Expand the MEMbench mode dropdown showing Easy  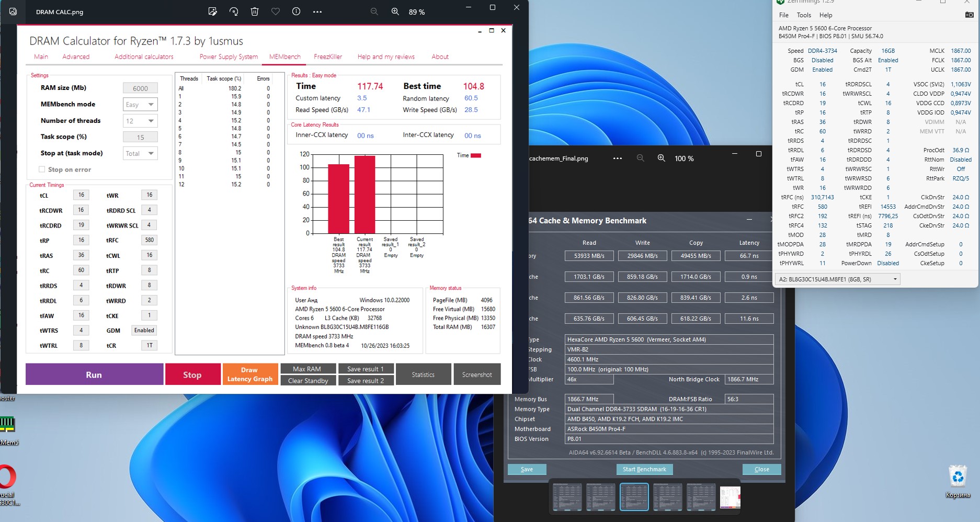point(140,105)
